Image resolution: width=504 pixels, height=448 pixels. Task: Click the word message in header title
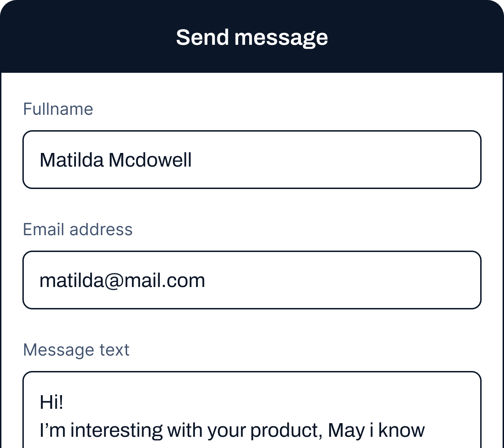[x=281, y=37]
